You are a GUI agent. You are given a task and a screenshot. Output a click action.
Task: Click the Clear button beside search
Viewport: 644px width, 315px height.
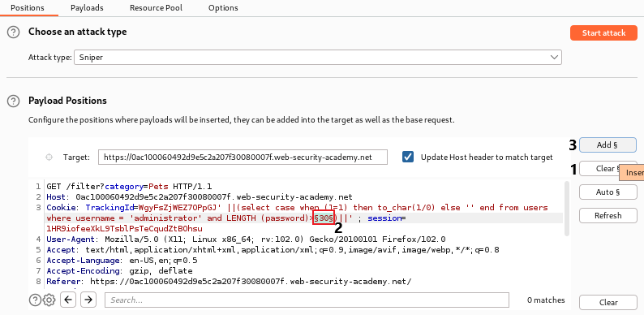608,302
